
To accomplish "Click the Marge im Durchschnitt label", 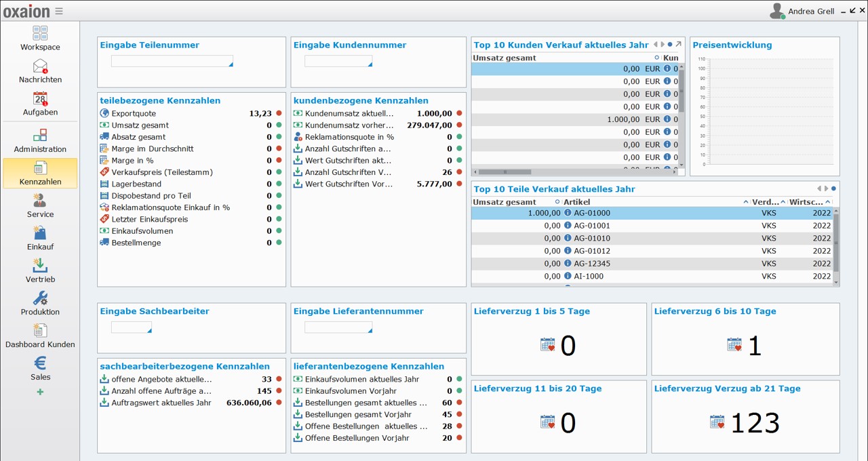I will (153, 148).
